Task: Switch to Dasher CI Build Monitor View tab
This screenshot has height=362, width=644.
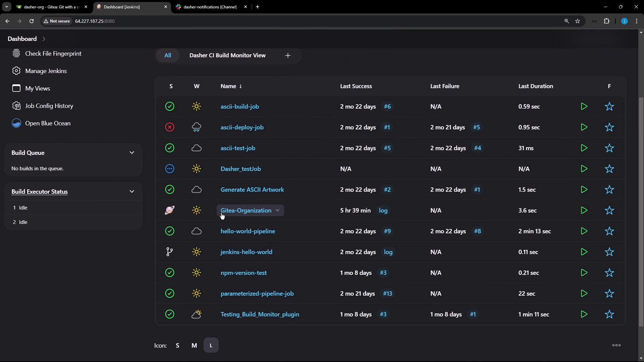Action: click(227, 56)
